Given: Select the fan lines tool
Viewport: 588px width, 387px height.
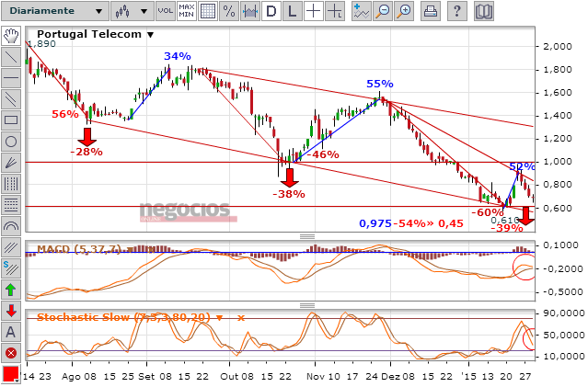Looking at the screenshot, I should (x=11, y=163).
